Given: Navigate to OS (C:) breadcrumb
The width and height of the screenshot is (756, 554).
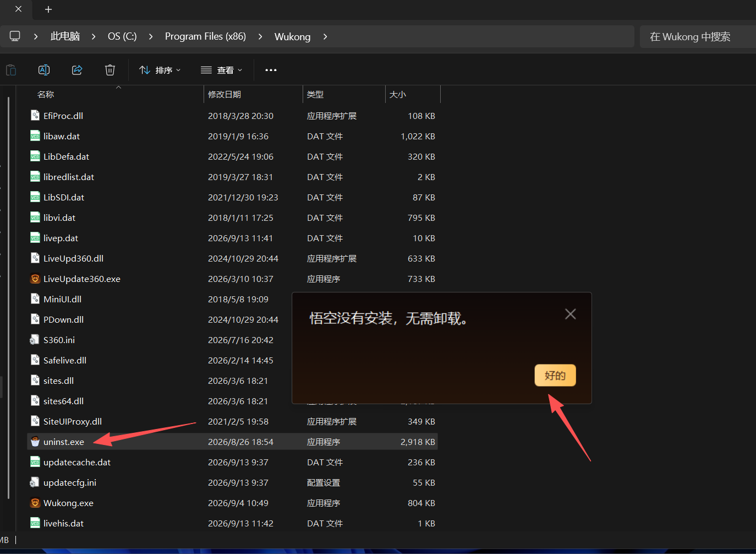Looking at the screenshot, I should pos(122,36).
